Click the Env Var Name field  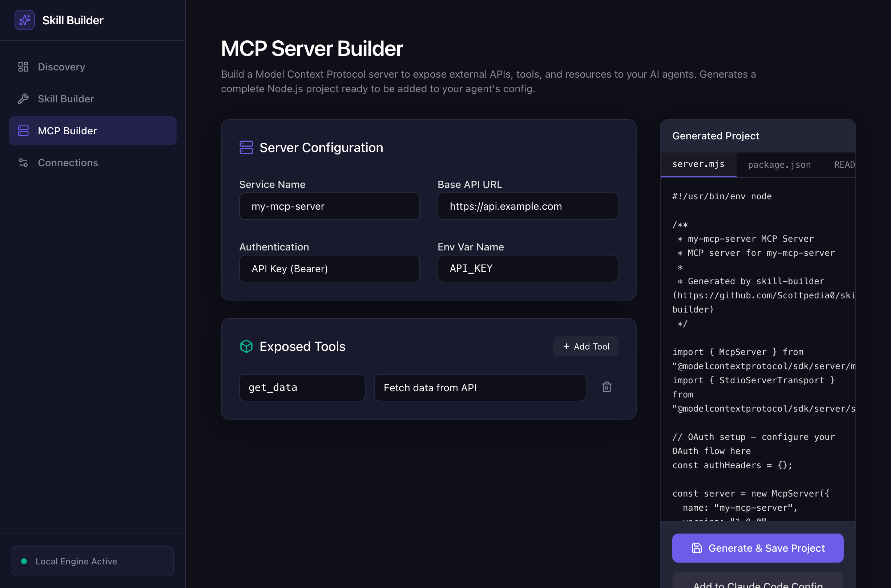pyautogui.click(x=527, y=269)
